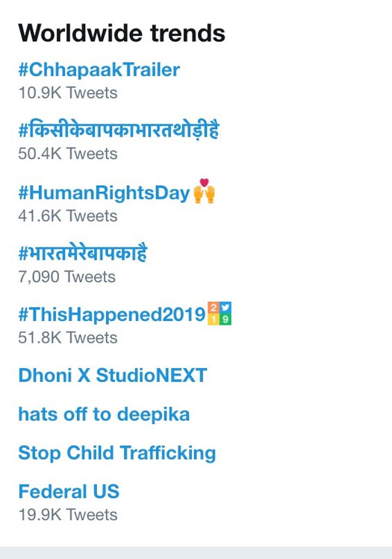The height and width of the screenshot is (559, 392).
Task: Click the raised hands emoji beside #HumanRightsDay
Action: coord(205,195)
